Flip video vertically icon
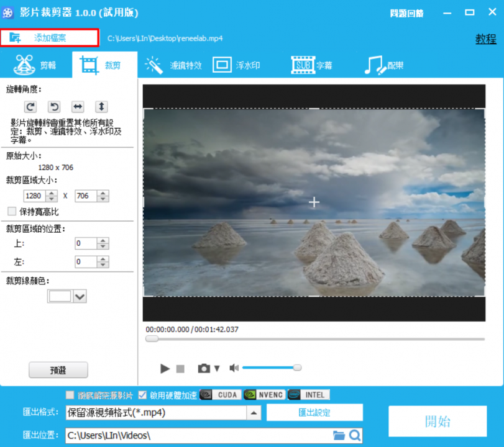Viewport: 504px width, 447px height. click(101, 107)
